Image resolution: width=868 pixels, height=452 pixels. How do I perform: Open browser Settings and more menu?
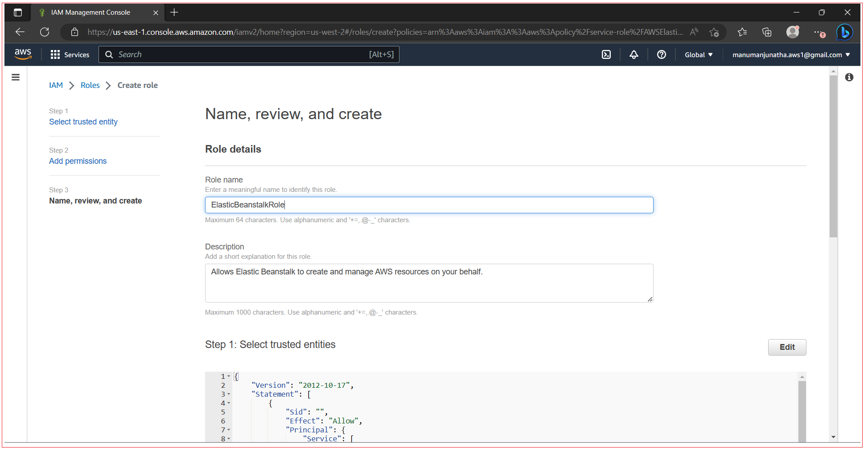tap(819, 32)
